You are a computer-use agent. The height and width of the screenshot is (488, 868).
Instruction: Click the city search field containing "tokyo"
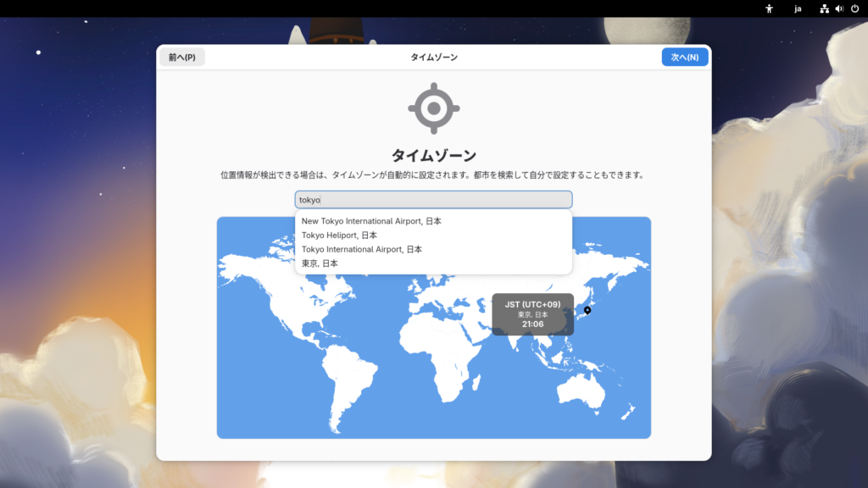(x=433, y=200)
